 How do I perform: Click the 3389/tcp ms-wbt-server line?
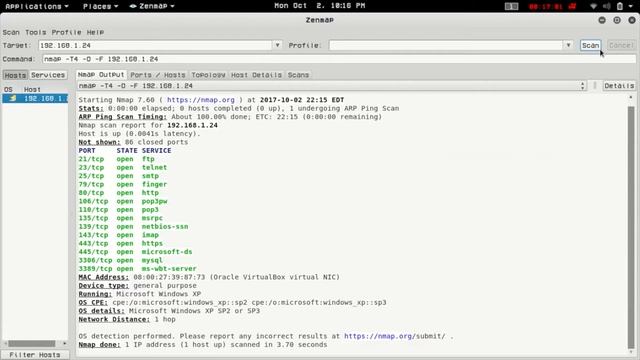tap(138, 269)
